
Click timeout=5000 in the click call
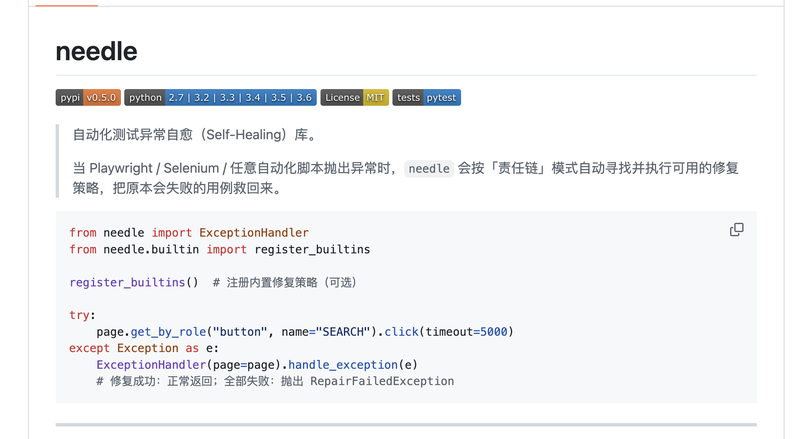click(x=466, y=332)
